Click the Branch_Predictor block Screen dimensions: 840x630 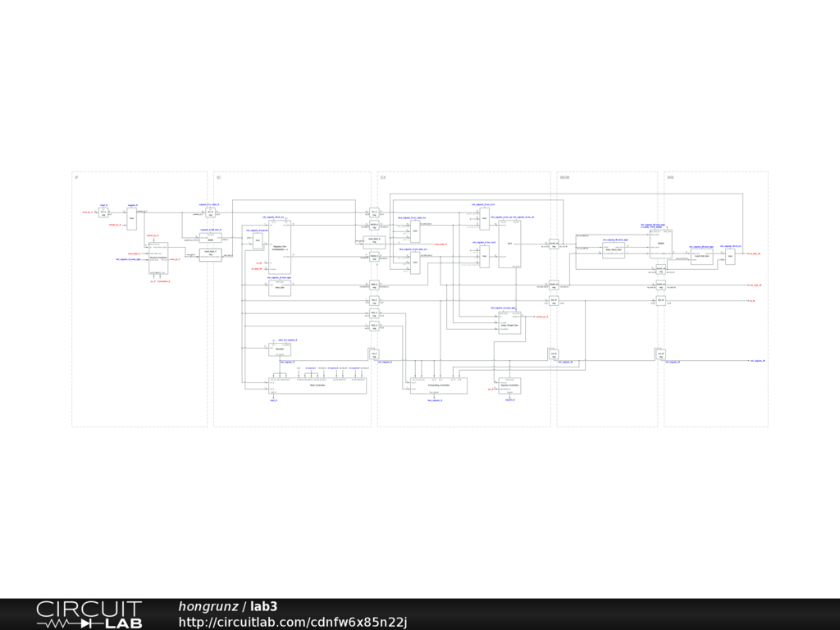click(x=158, y=258)
